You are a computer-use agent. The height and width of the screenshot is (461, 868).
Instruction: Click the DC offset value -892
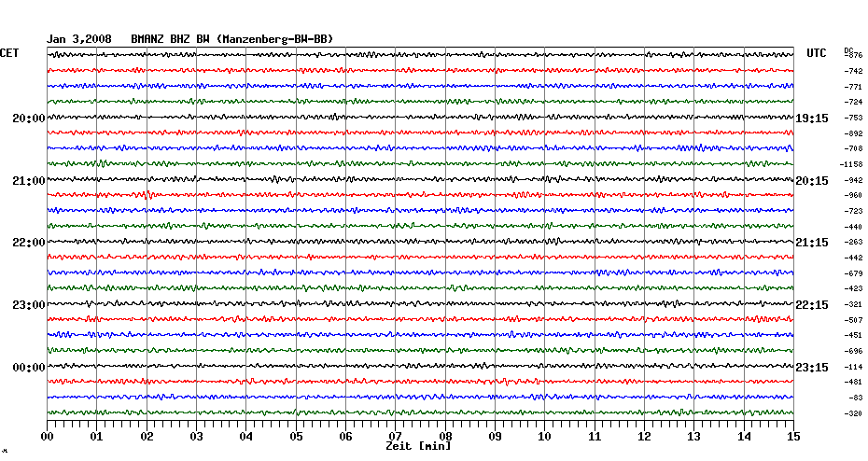click(853, 134)
